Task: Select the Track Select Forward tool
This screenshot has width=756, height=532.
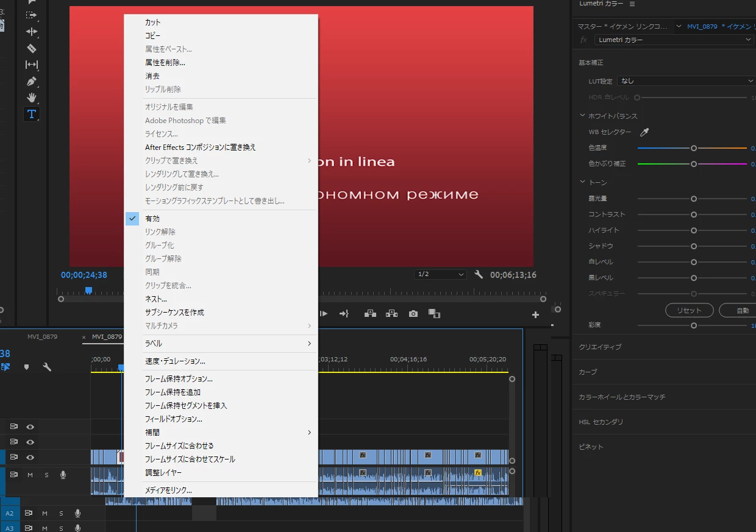Action: [x=32, y=15]
